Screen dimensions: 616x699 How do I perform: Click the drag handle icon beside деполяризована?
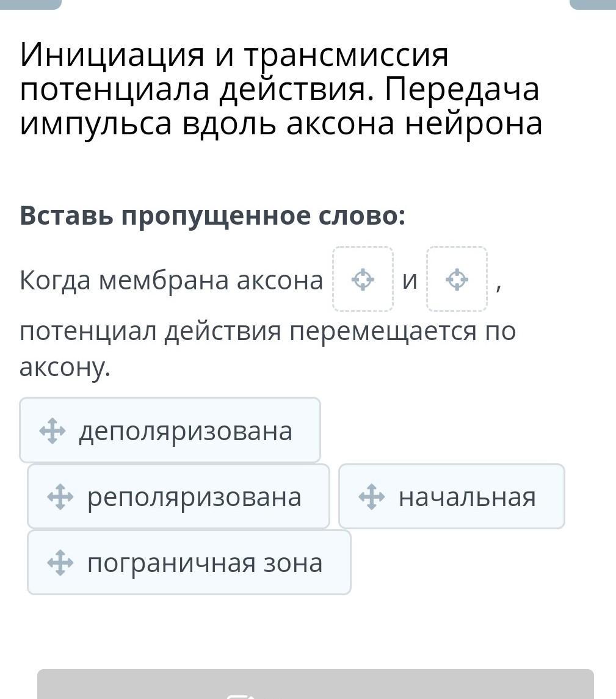click(x=53, y=431)
